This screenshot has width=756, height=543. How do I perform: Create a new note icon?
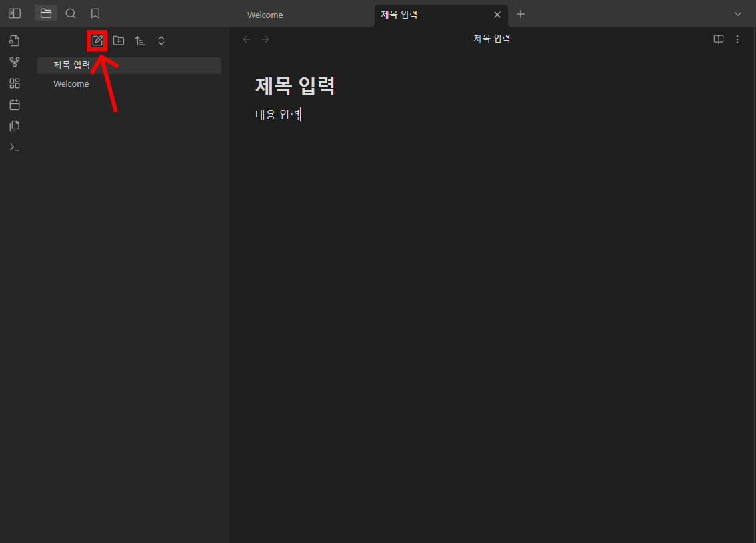point(97,41)
